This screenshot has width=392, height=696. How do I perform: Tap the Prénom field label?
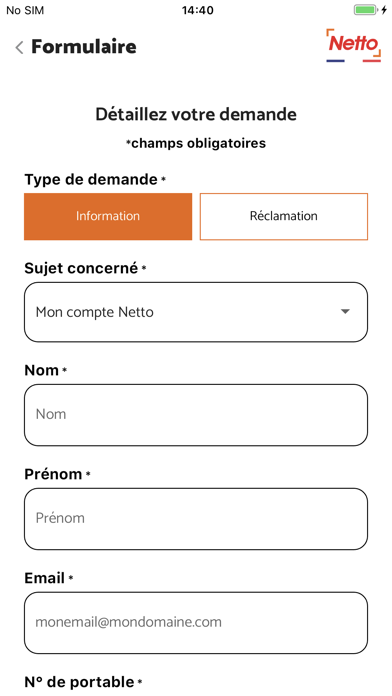pyautogui.click(x=53, y=474)
